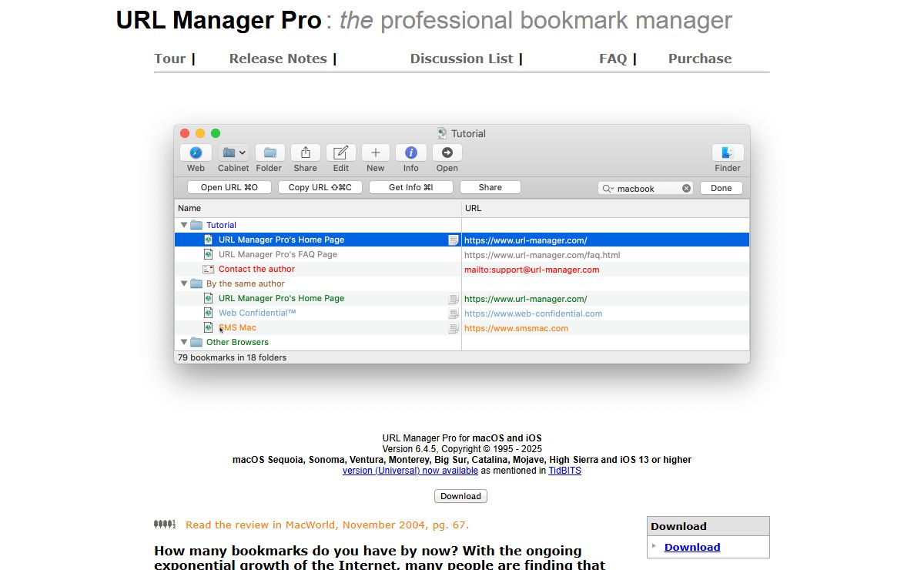Click the '79 bookmarks in 18 folders' status text
The width and height of the screenshot is (924, 570).
click(x=232, y=357)
